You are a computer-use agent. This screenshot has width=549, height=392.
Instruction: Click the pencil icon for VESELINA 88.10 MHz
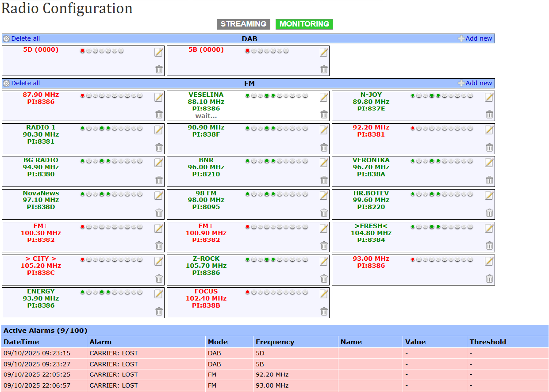pos(324,97)
